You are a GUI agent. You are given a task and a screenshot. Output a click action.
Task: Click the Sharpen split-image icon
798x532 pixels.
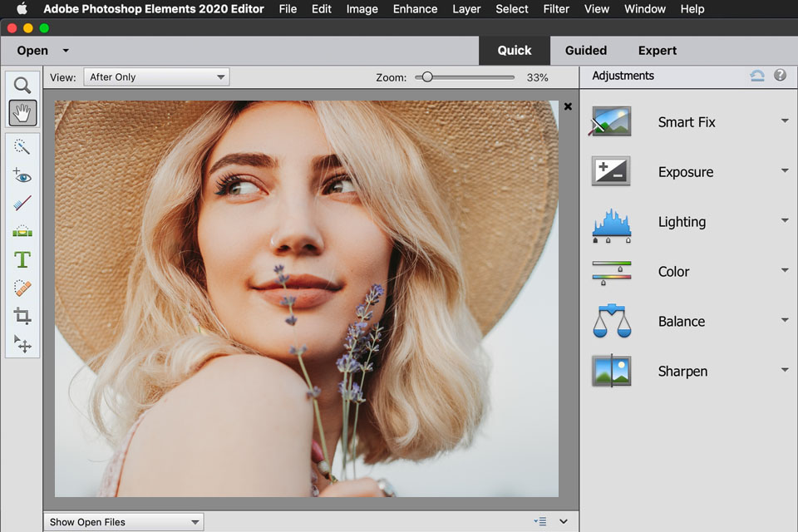point(612,371)
